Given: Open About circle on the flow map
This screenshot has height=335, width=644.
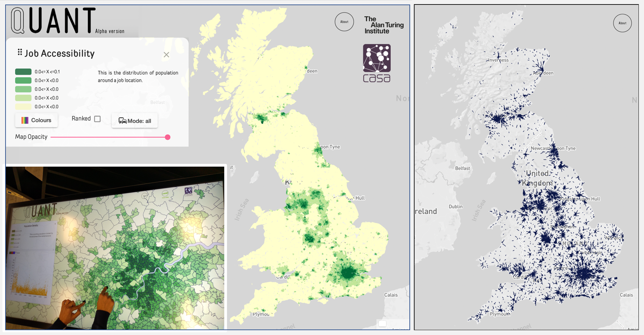Looking at the screenshot, I should 622,23.
